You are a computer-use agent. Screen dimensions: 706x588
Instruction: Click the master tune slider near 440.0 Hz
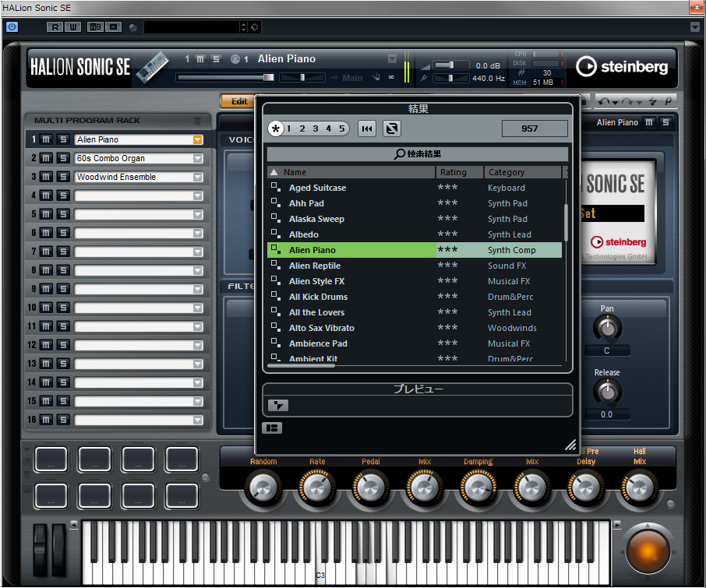[450, 79]
